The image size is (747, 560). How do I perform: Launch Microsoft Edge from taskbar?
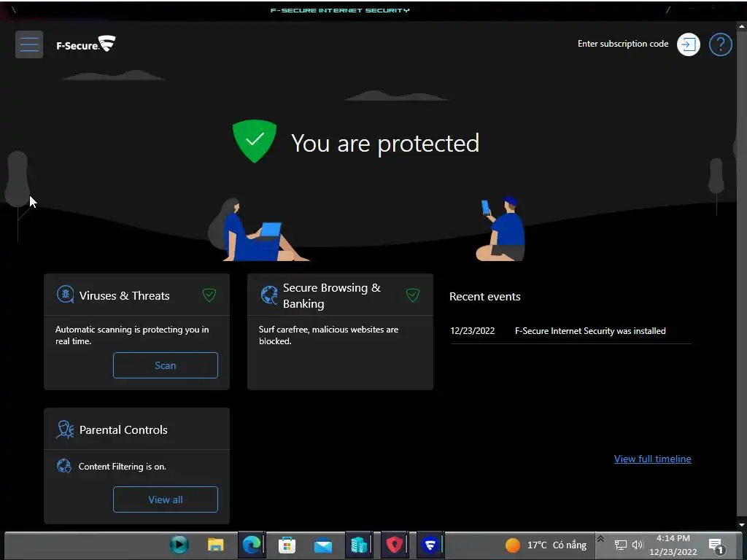pos(251,545)
